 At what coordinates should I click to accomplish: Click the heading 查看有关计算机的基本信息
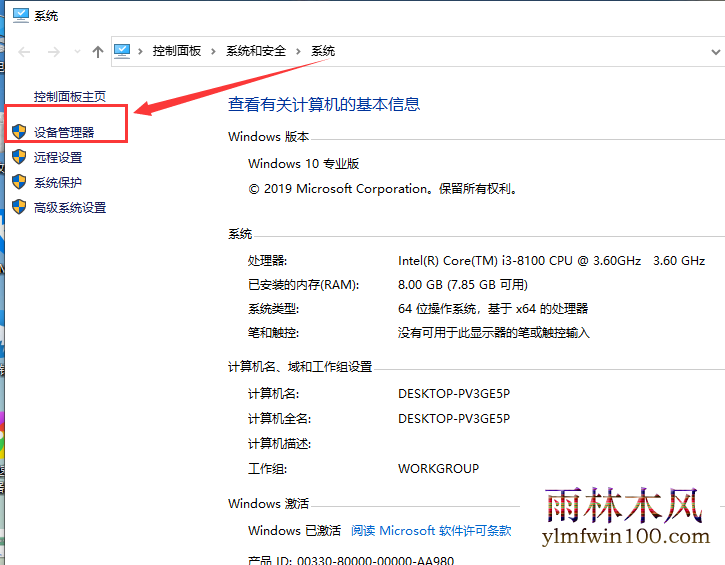324,104
